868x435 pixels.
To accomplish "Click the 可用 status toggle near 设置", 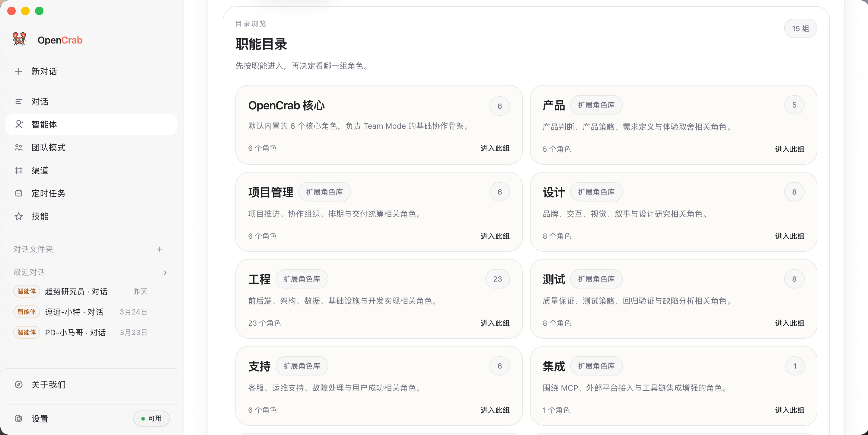I will coord(151,418).
